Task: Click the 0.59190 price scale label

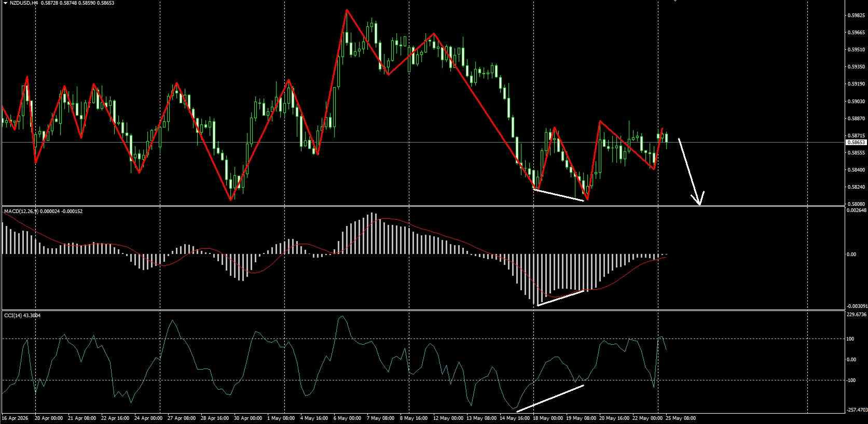Action: [856, 84]
